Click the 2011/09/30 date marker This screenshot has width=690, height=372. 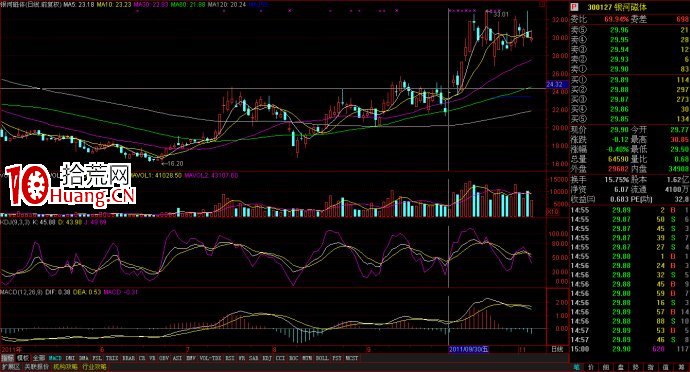[x=469, y=350]
